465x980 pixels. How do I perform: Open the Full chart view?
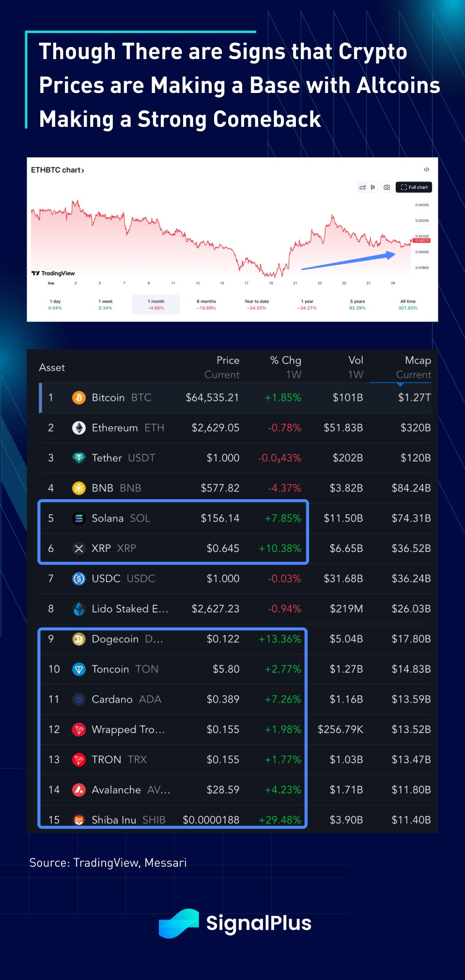tap(414, 187)
